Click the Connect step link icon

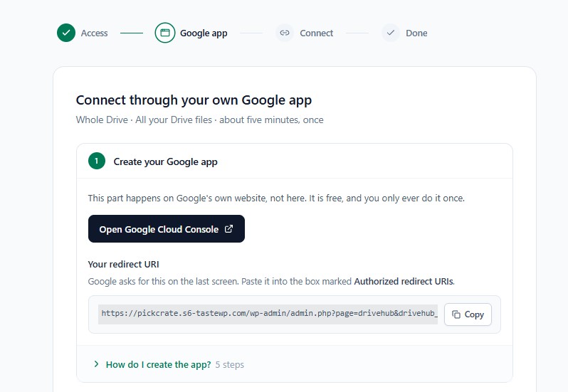coord(285,33)
